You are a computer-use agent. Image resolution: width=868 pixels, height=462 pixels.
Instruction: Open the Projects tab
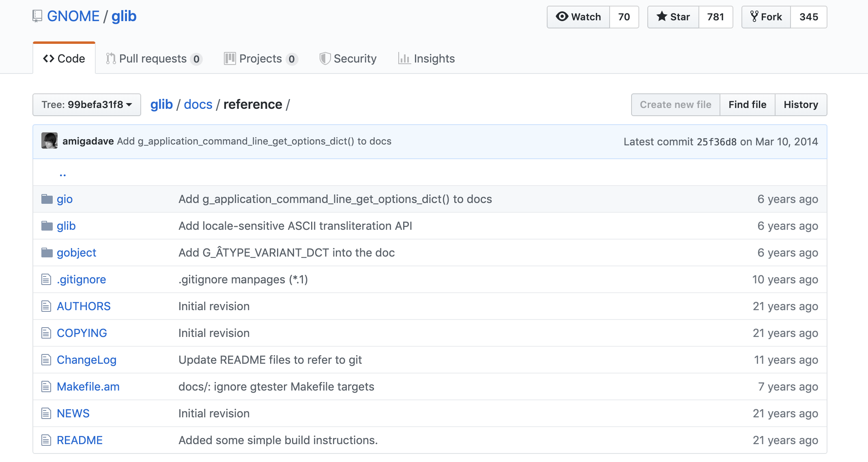pos(261,59)
